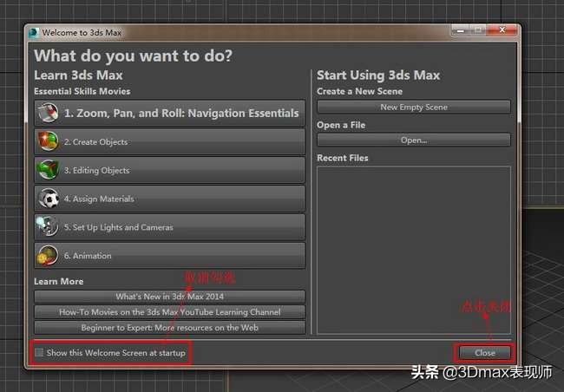Click the Animation movie icon
The image size is (564, 392).
(49, 255)
